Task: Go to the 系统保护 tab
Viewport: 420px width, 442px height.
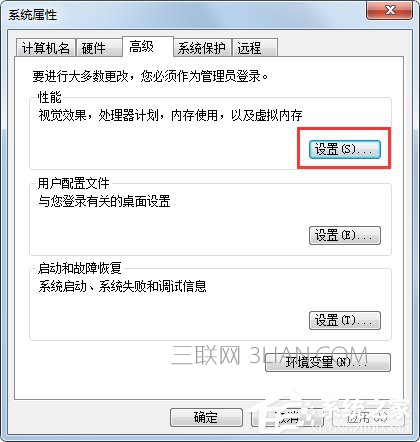Action: tap(202, 48)
